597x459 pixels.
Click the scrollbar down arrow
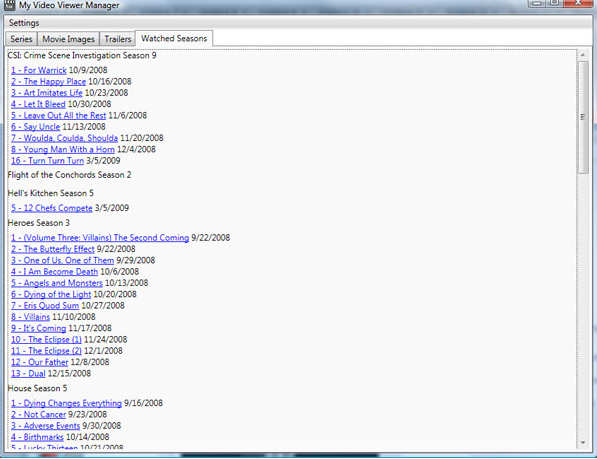pos(583,443)
